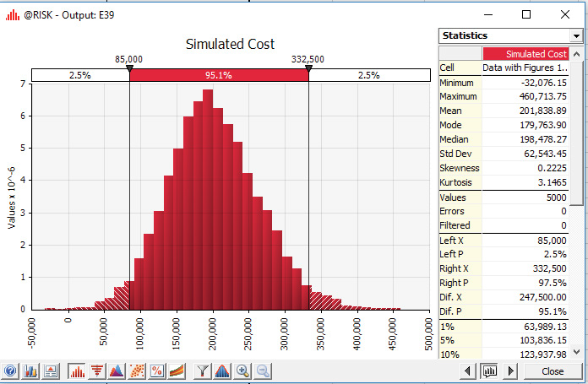Click the red 95.1% delimiter bar
This screenshot has height=384, width=588.
[x=218, y=75]
